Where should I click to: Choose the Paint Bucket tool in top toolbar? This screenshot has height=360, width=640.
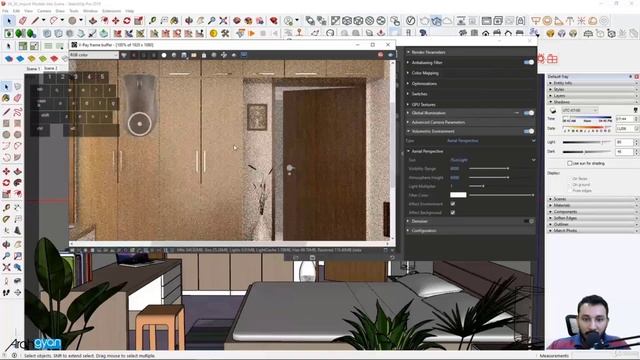pyautogui.click(x=175, y=20)
